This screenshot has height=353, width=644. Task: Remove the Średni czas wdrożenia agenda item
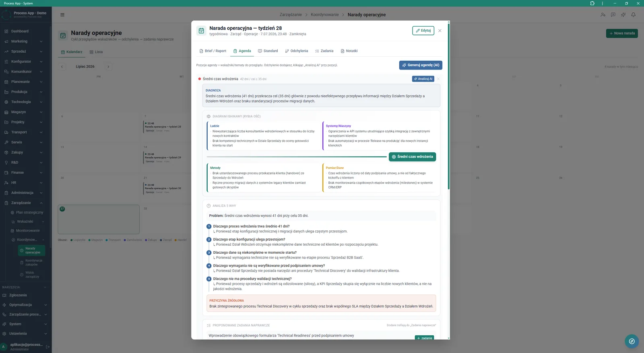coord(438,79)
